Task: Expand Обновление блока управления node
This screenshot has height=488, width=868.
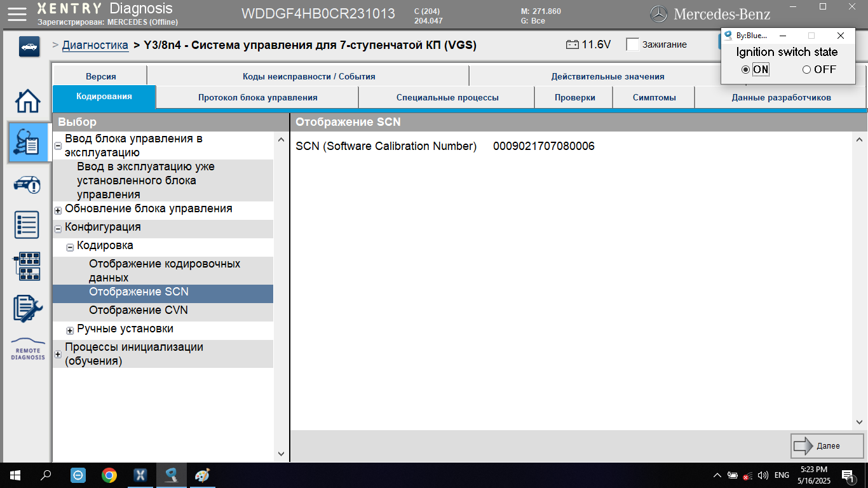Action: coord(58,210)
